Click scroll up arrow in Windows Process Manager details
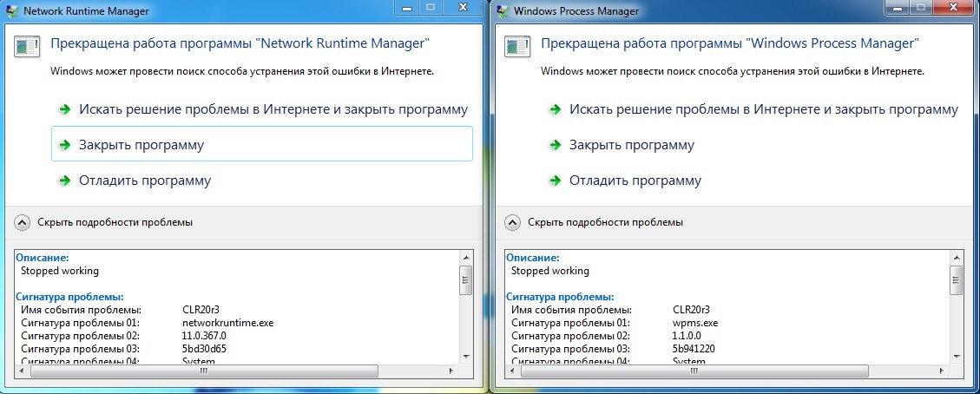 [x=956, y=257]
